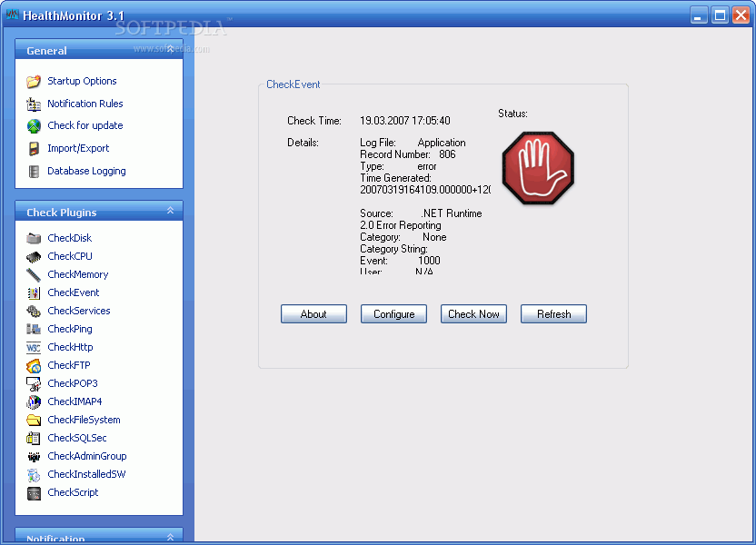Click the CheckEvent icon in sidebar

(34, 293)
